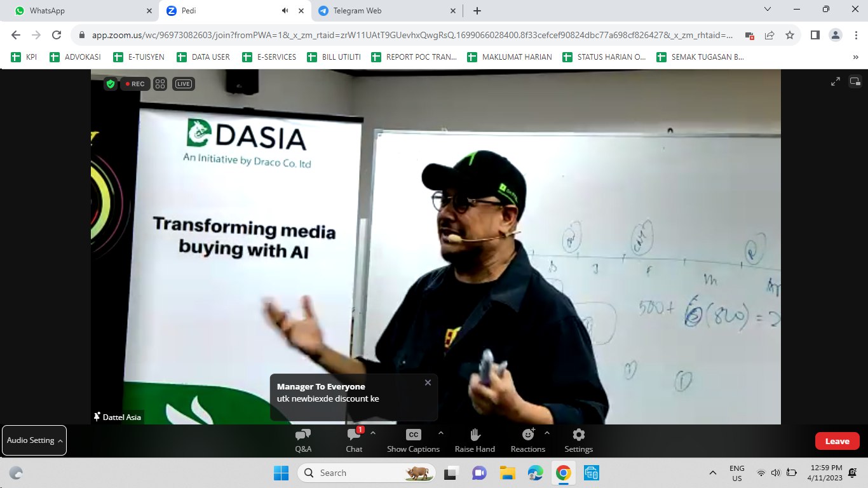This screenshot has height=488, width=868.
Task: Click the green shield encryption icon
Action: [111, 84]
